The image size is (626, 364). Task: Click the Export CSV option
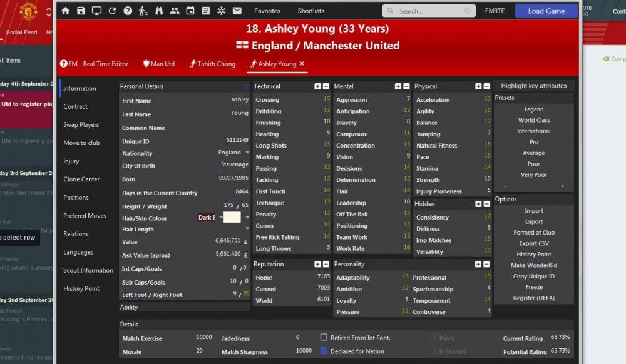[x=534, y=243]
